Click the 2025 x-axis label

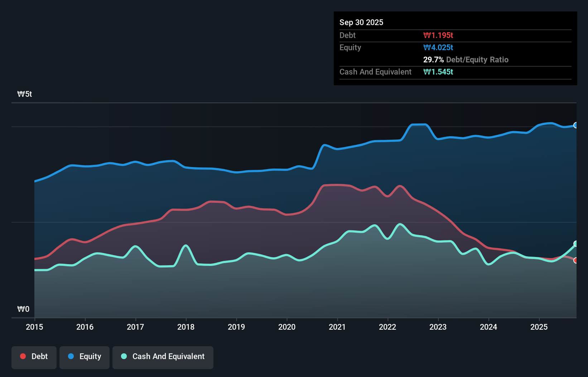(x=539, y=327)
